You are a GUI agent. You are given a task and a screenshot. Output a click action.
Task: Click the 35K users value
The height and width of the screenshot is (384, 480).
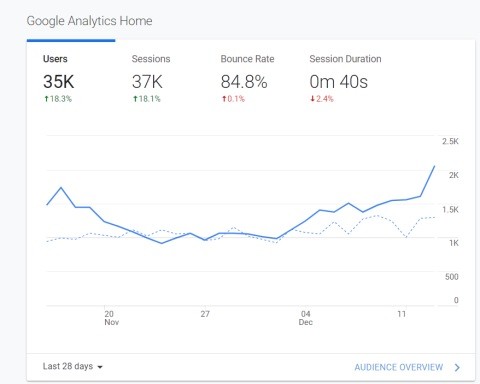coord(59,82)
